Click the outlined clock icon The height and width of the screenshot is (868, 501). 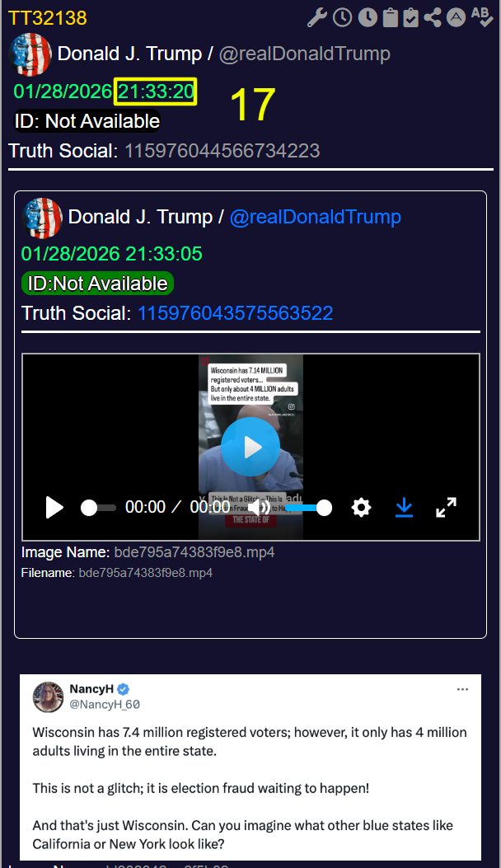click(341, 17)
